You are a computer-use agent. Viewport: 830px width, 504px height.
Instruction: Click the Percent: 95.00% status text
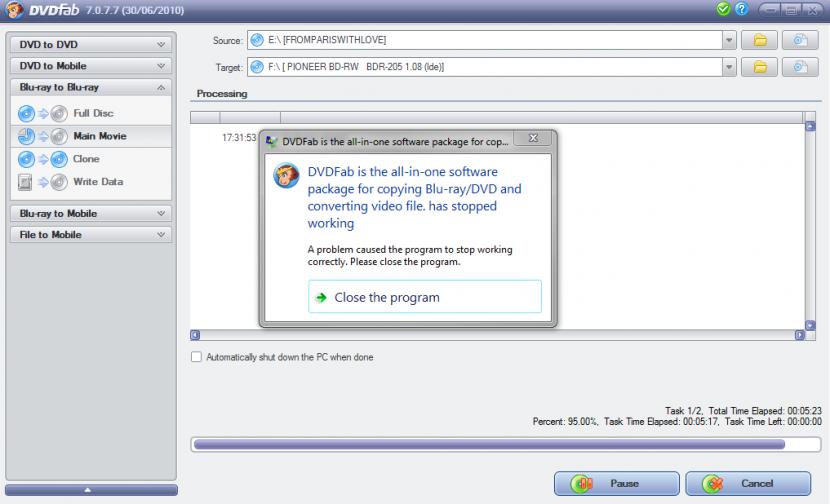pyautogui.click(x=565, y=421)
